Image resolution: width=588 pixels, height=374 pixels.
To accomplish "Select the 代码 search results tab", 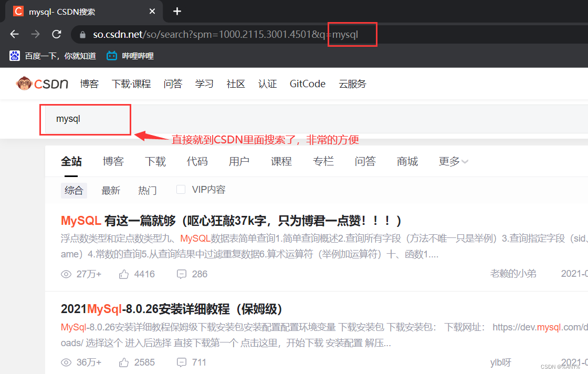I will [x=197, y=161].
